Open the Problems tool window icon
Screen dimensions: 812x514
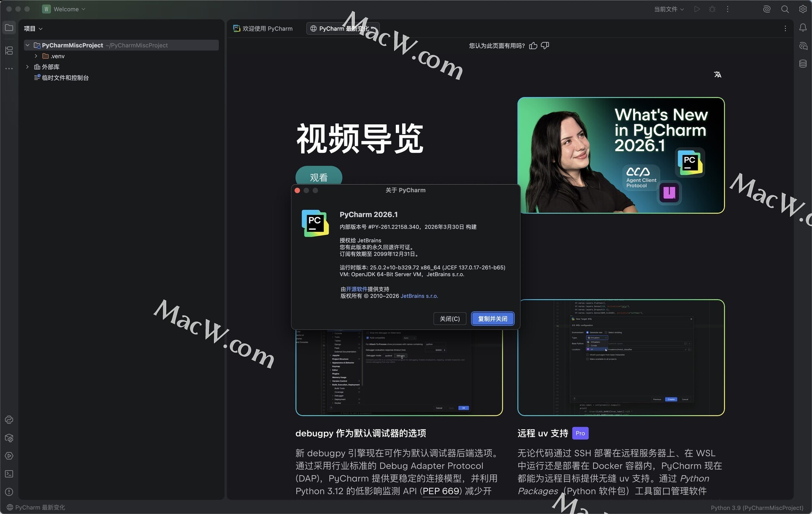pyautogui.click(x=9, y=492)
